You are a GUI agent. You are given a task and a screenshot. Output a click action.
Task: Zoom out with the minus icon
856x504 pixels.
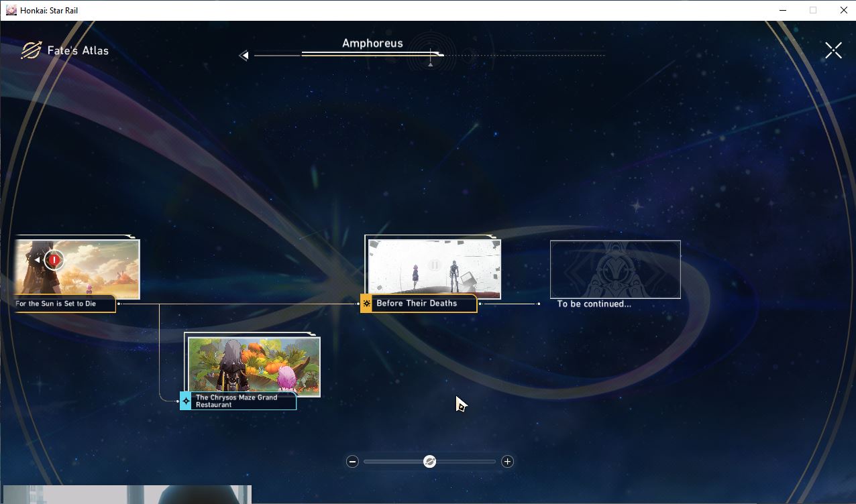(x=352, y=461)
